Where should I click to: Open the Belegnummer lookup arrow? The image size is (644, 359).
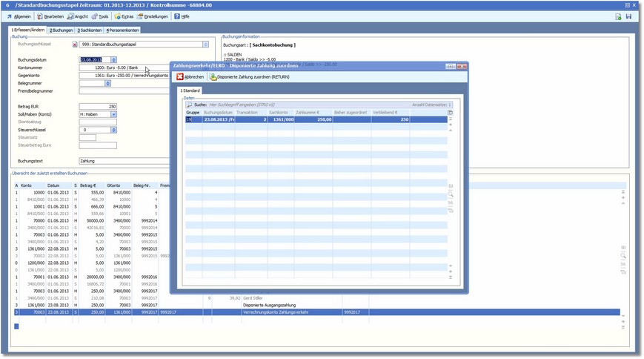pos(108,83)
